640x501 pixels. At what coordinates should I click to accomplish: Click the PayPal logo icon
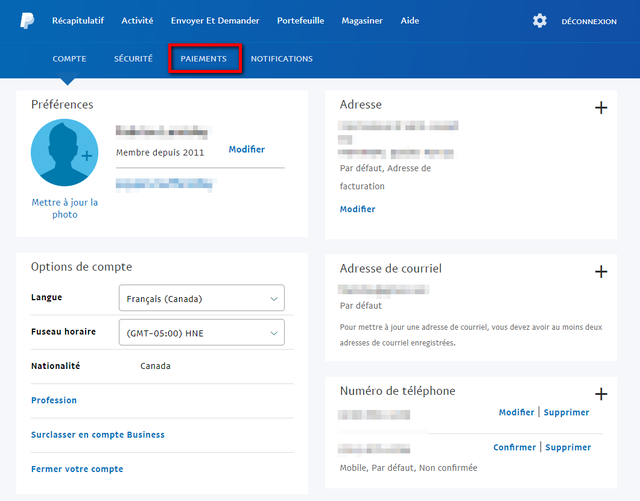[x=27, y=20]
